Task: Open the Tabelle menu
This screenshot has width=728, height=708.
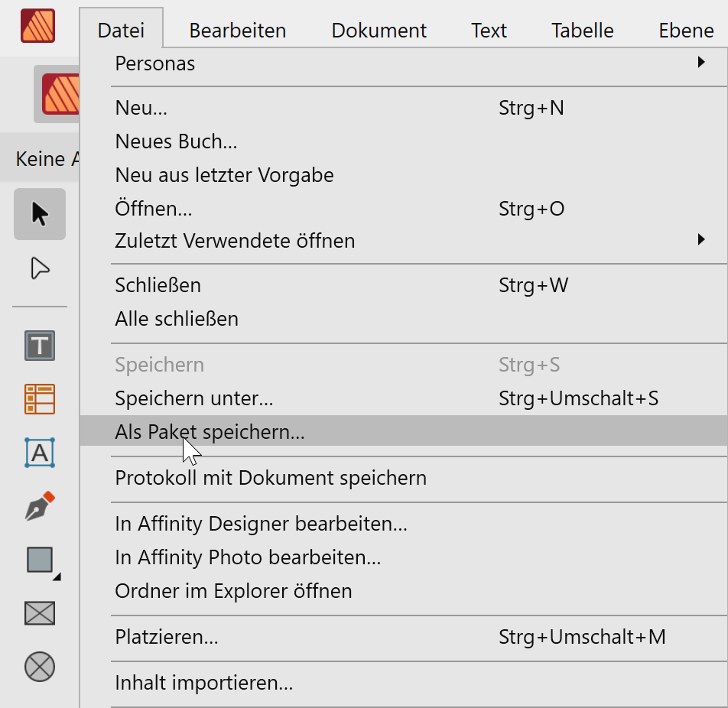Action: point(582,31)
